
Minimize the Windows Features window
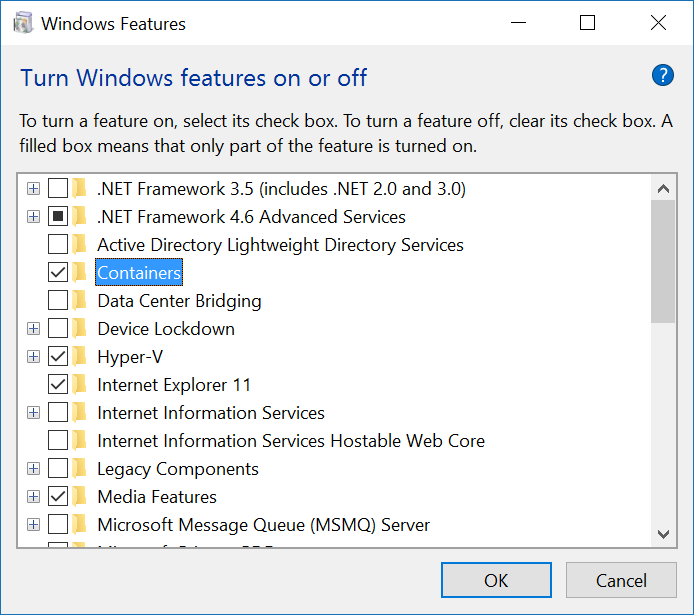click(518, 23)
